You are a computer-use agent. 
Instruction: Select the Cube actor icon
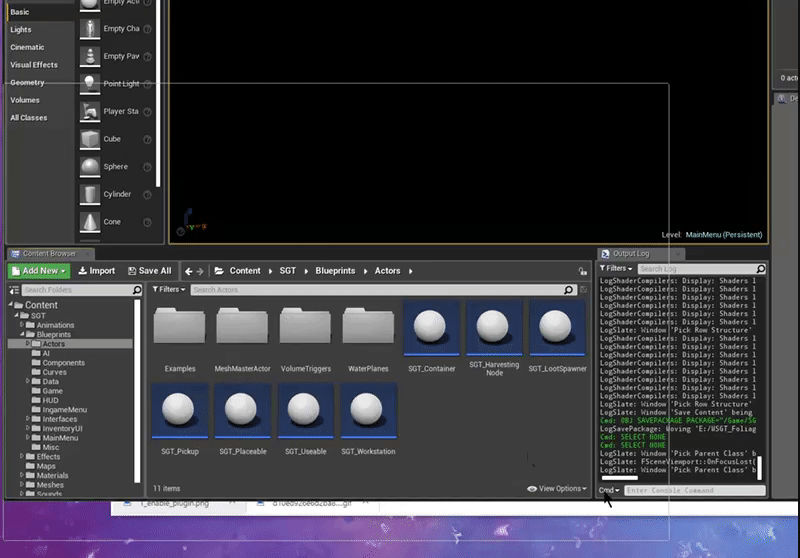point(89,139)
